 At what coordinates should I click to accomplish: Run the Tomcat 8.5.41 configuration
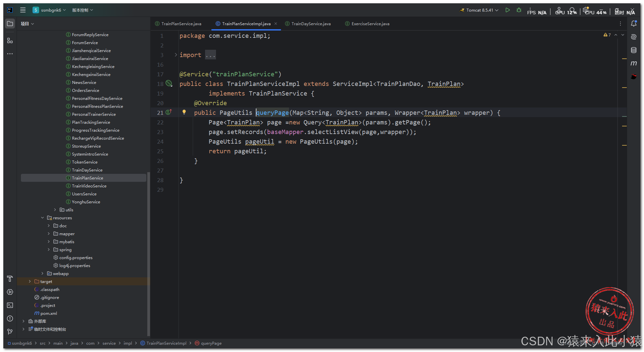508,10
